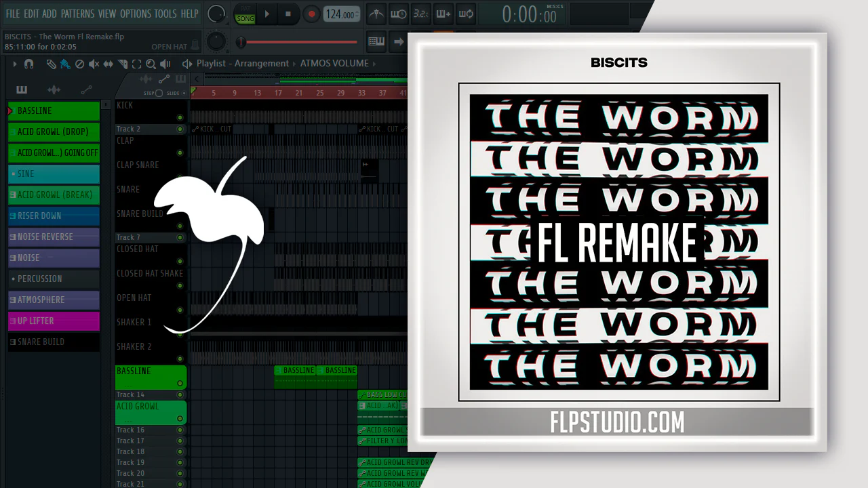Open the HELP menu
This screenshot has width=868, height=488.
click(x=189, y=14)
